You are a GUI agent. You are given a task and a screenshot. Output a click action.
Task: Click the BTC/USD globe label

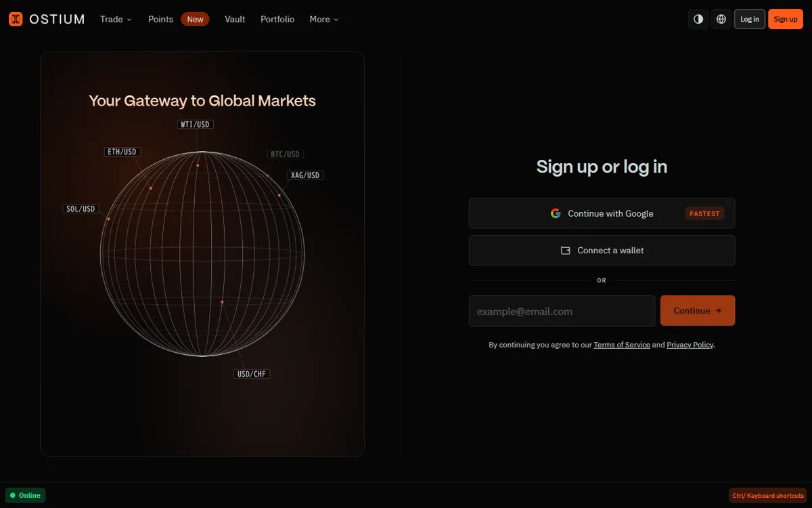285,154
